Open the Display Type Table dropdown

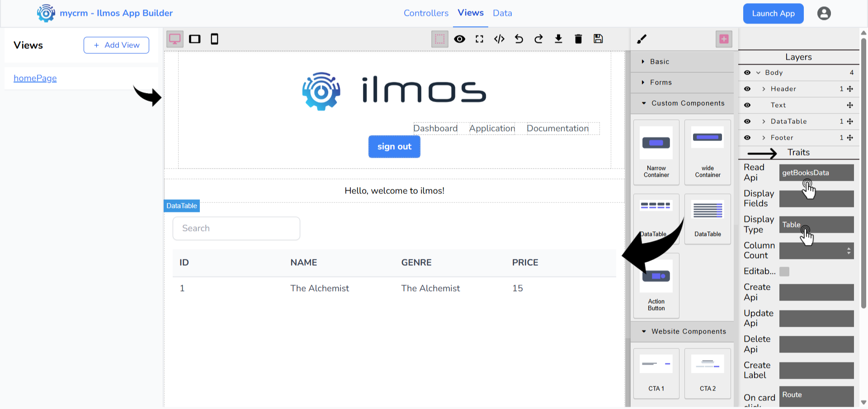coord(816,225)
